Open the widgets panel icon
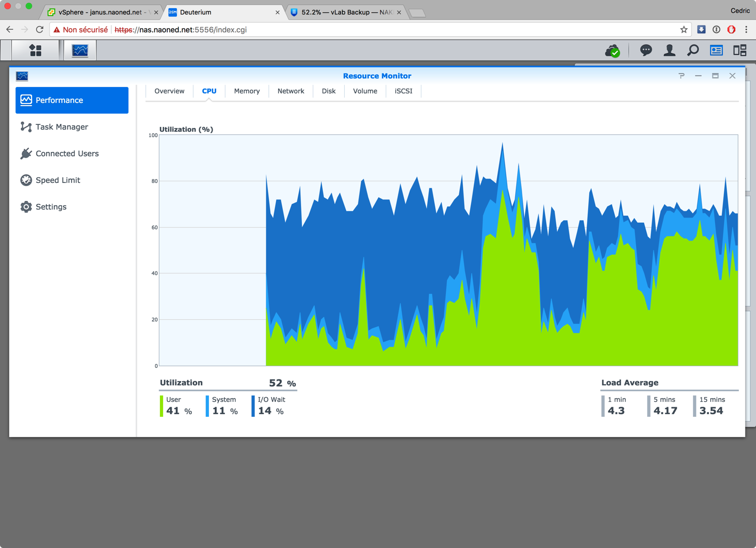756x548 pixels. click(x=716, y=50)
